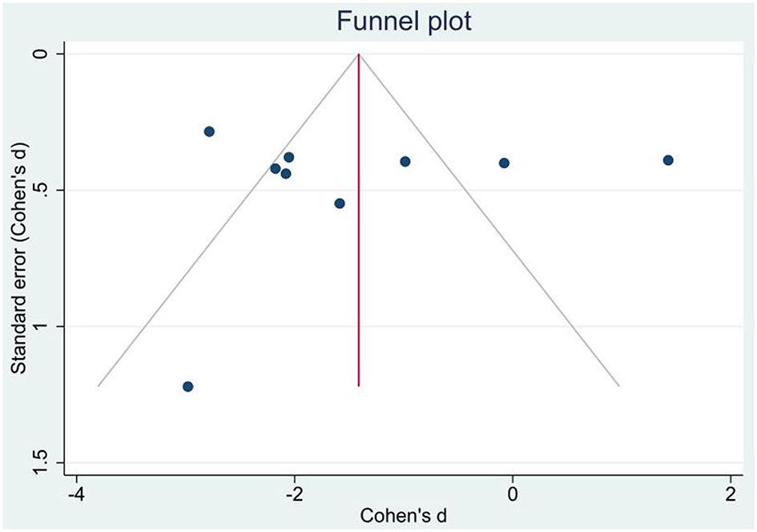Select the x-axis tick label "-2"
This screenshot has height=532, width=757.
click(294, 490)
